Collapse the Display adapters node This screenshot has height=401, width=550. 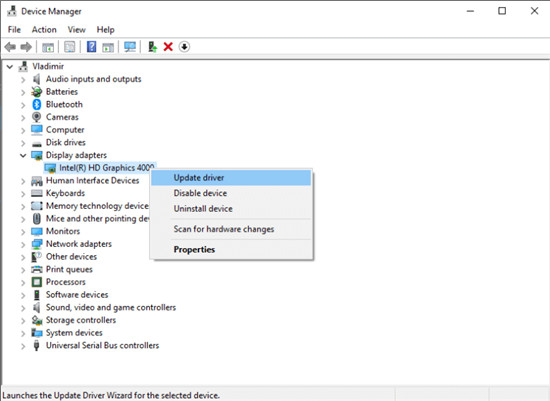[23, 155]
